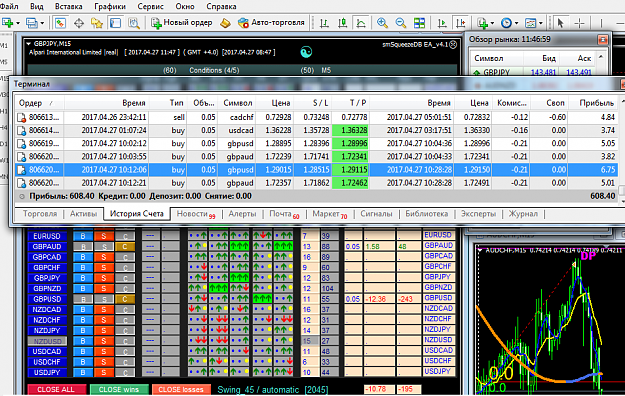
Task: Toggle Авто-торговля (AutoTrading) on or off
Action: (271, 23)
